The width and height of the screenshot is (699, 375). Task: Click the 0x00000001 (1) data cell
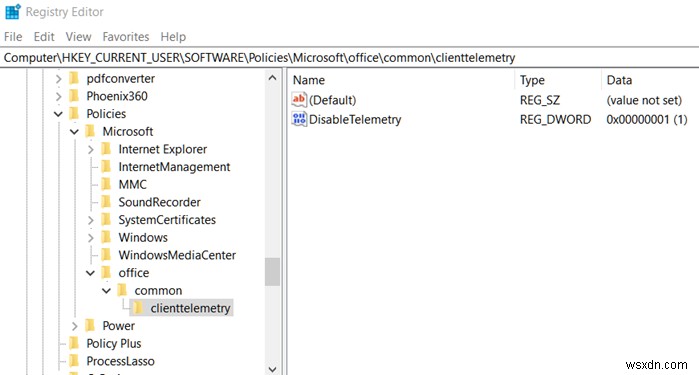(x=646, y=120)
